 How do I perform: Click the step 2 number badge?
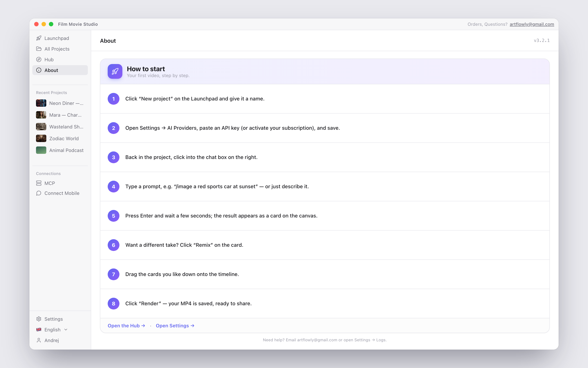pyautogui.click(x=114, y=128)
